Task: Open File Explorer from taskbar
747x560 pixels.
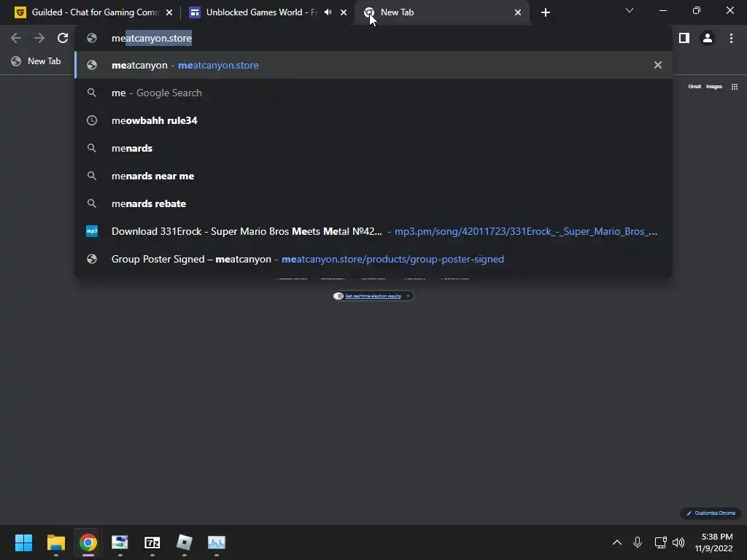Action: point(55,542)
